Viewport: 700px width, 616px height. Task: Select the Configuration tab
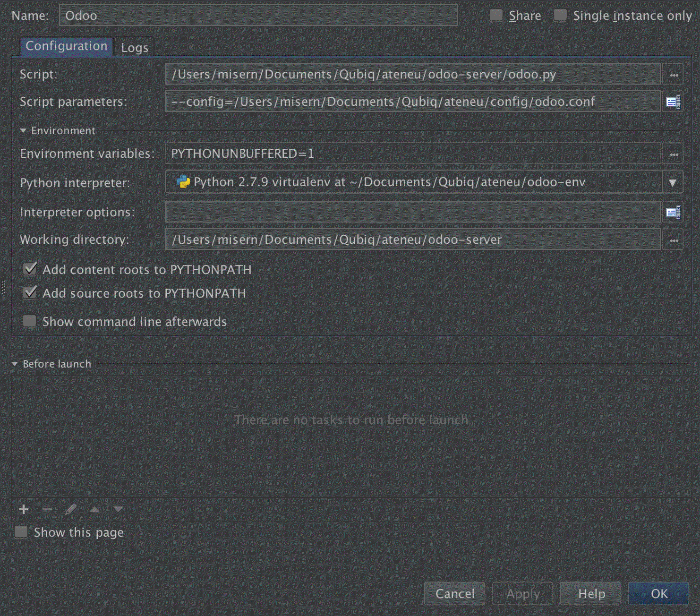67,46
